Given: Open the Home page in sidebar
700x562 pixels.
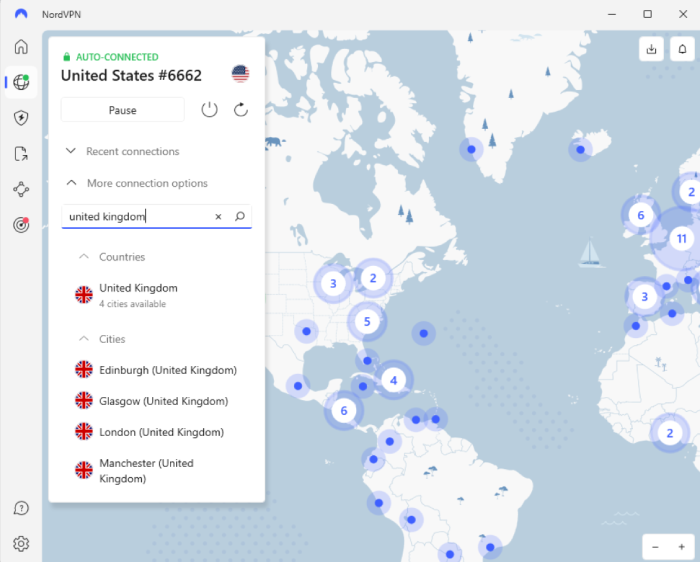Looking at the screenshot, I should pos(21,46).
